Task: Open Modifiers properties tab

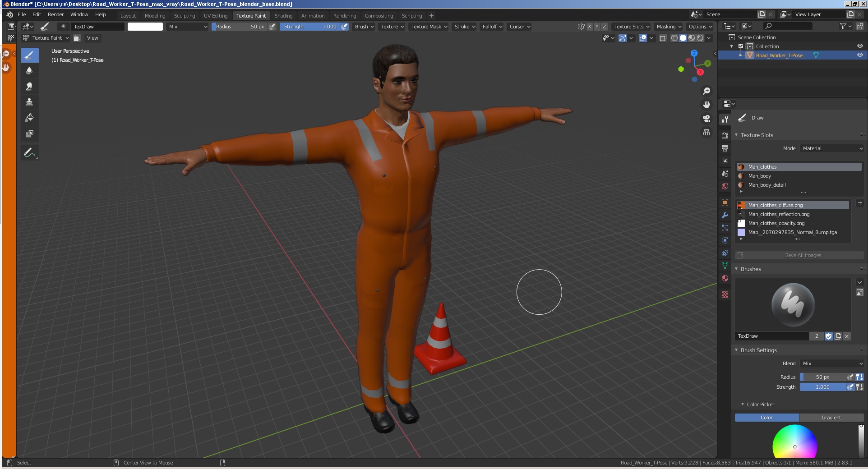Action: pyautogui.click(x=725, y=215)
